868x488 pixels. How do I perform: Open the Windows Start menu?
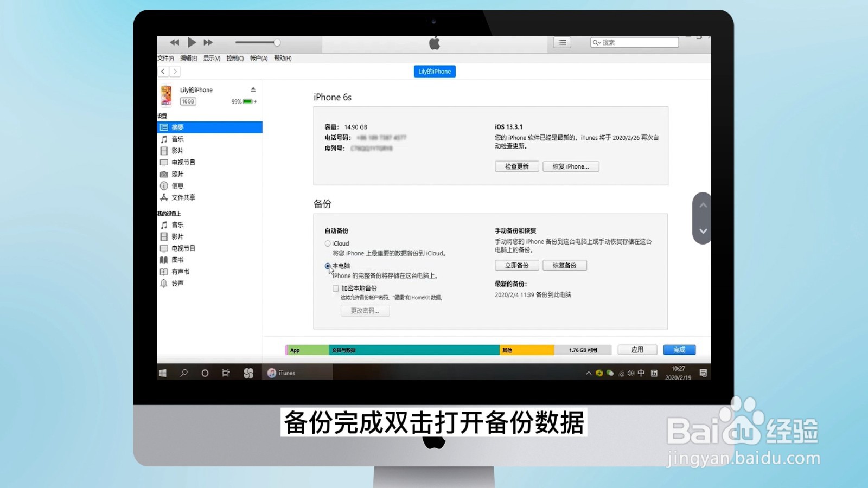click(163, 373)
